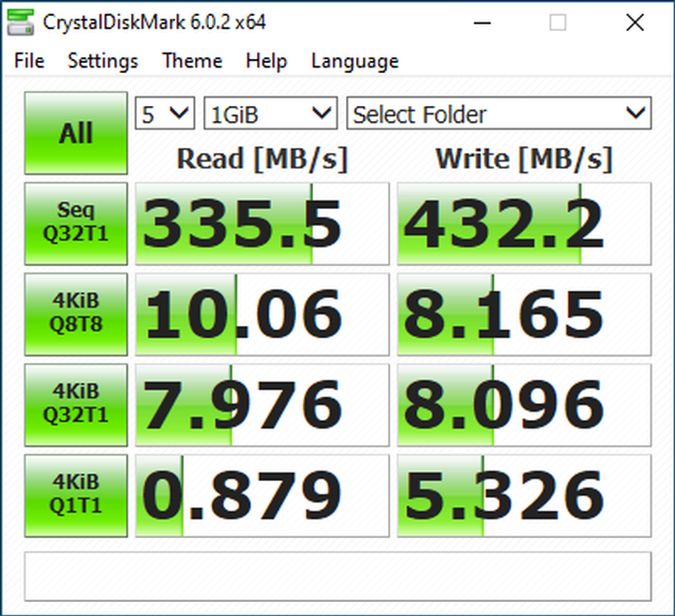Click the empty comment field at bottom

pyautogui.click(x=337, y=575)
